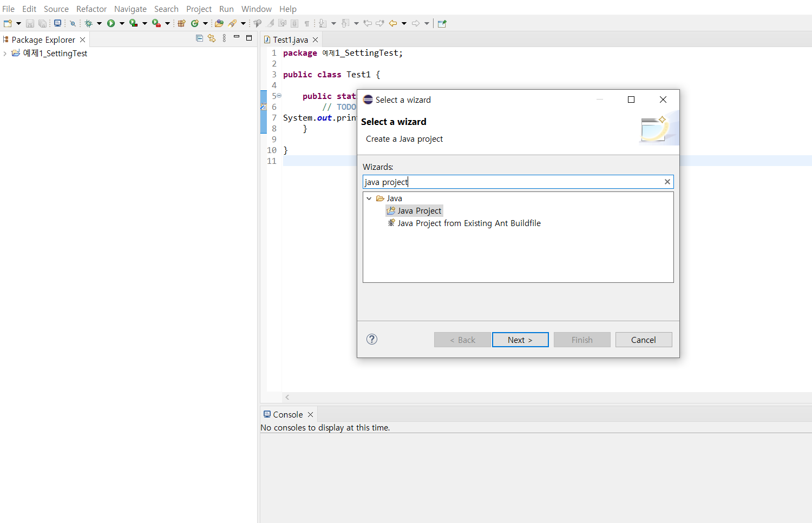
Task: Open dropdown arrow next to External Tools
Action: pyautogui.click(x=167, y=23)
